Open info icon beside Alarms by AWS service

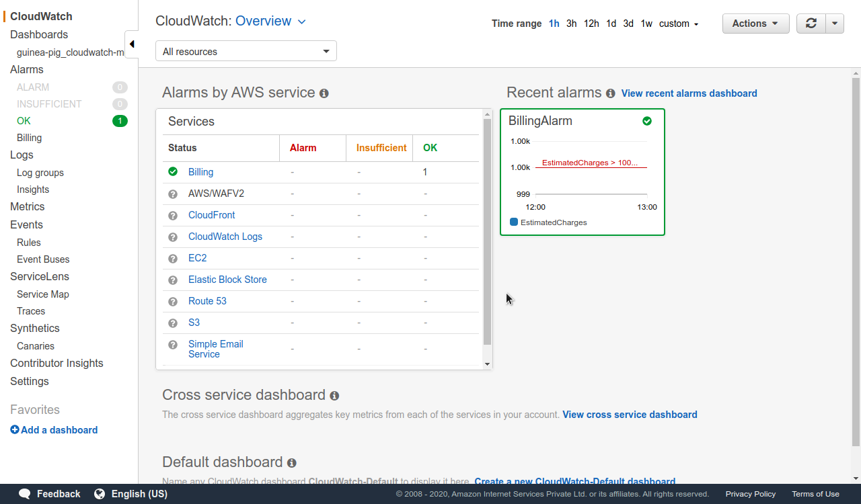[324, 93]
